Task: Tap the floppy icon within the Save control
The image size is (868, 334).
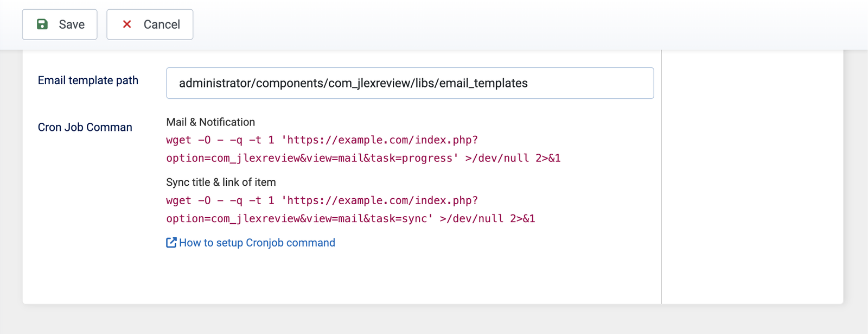Action: tap(42, 24)
